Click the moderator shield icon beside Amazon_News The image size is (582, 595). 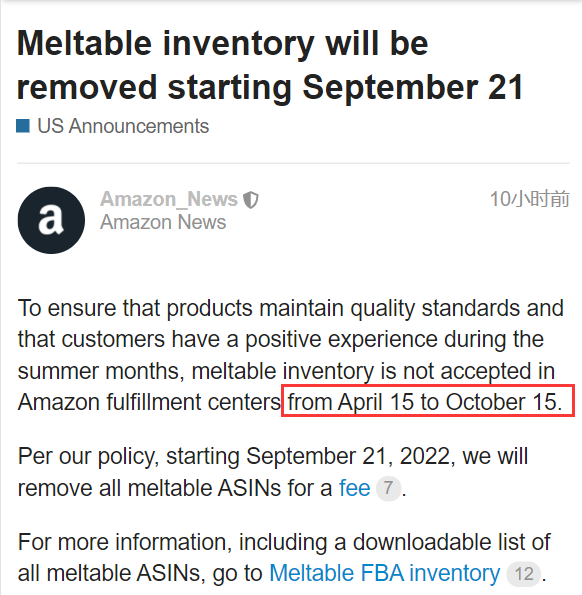[251, 200]
